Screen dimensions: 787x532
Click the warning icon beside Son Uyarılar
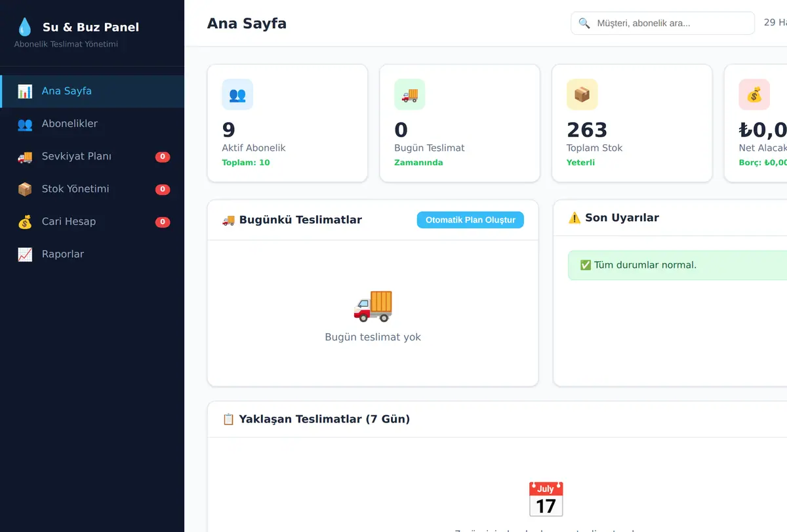click(x=575, y=218)
